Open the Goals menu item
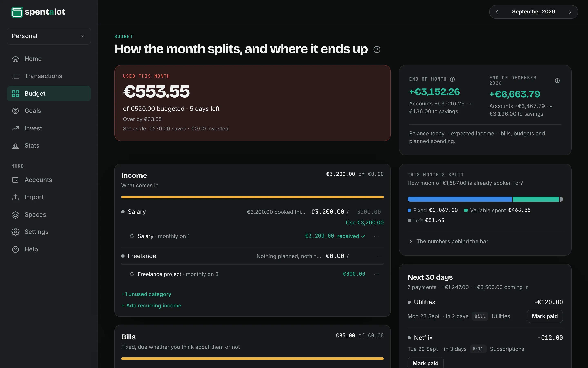The width and height of the screenshot is (588, 368). pos(49,111)
